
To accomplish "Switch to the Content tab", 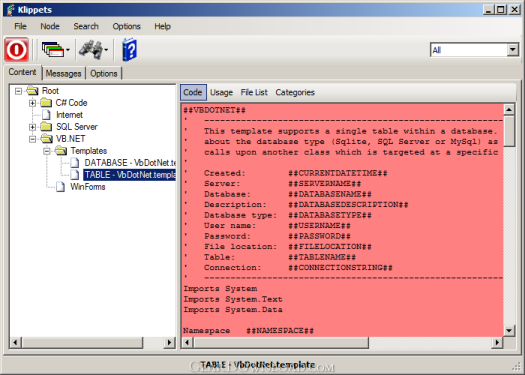I will tap(22, 72).
